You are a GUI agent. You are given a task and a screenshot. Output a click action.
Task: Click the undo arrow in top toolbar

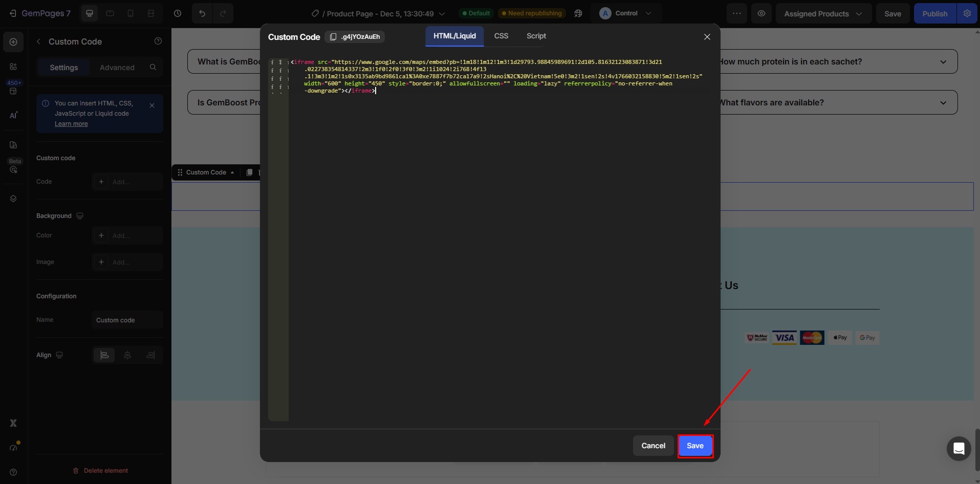pyautogui.click(x=202, y=14)
